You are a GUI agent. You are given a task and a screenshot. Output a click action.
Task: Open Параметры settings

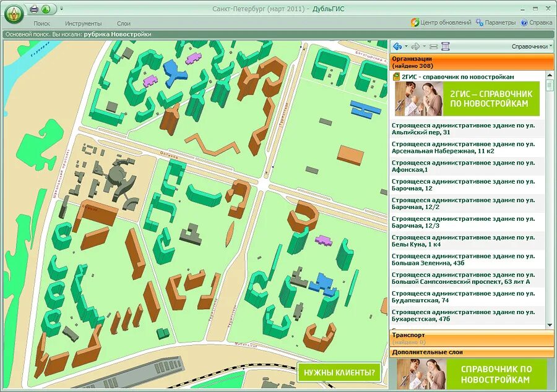coord(496,22)
